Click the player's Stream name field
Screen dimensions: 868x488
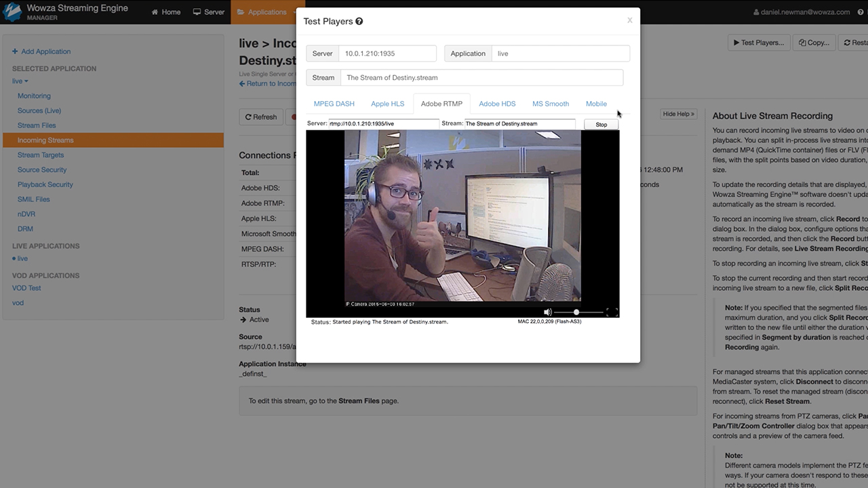(519, 124)
